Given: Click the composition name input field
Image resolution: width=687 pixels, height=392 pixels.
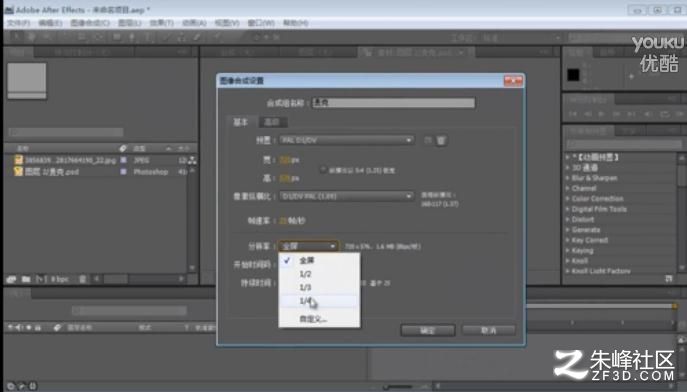Looking at the screenshot, I should [393, 103].
